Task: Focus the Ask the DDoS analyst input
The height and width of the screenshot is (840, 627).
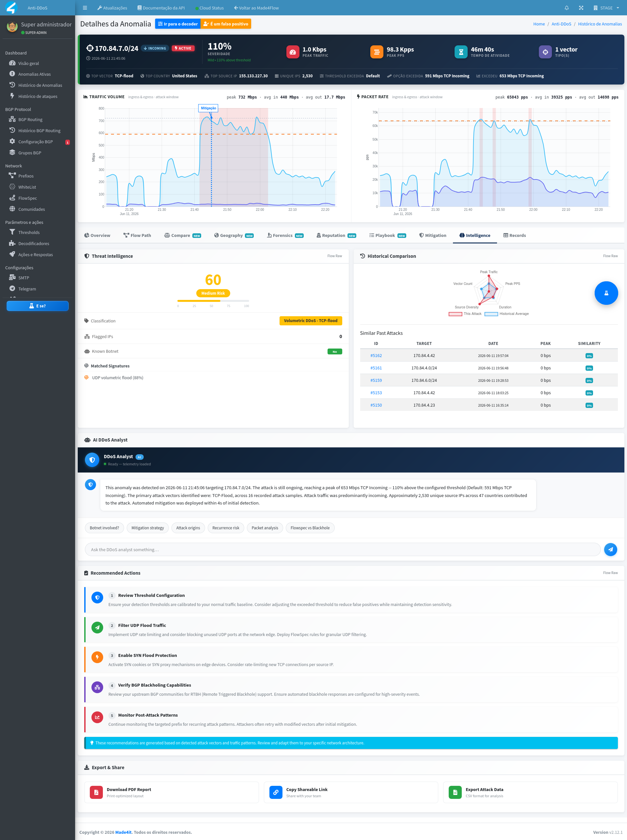Action: (x=343, y=549)
